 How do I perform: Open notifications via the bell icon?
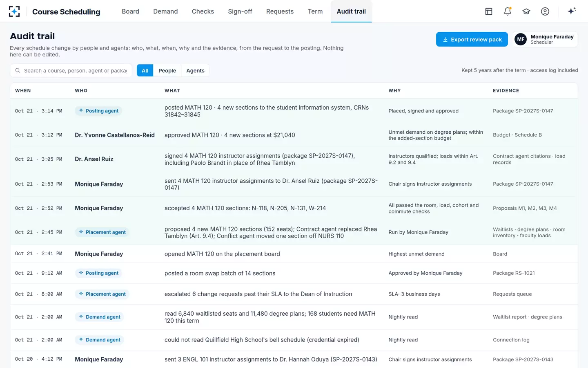508,11
